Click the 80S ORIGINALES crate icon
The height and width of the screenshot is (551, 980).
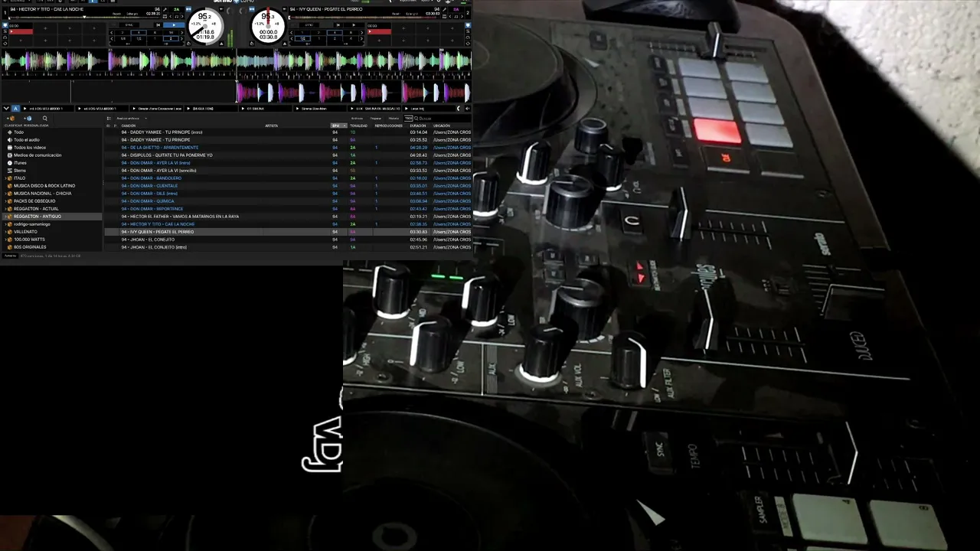tap(11, 247)
